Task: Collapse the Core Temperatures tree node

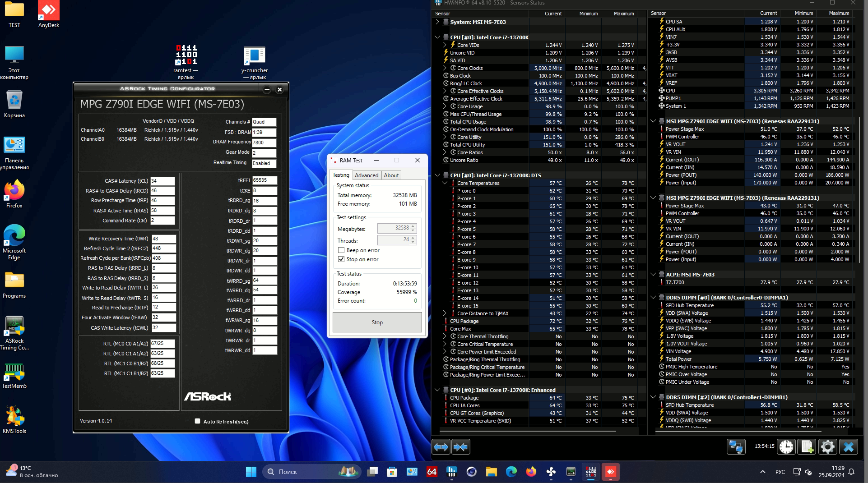Action: point(445,183)
